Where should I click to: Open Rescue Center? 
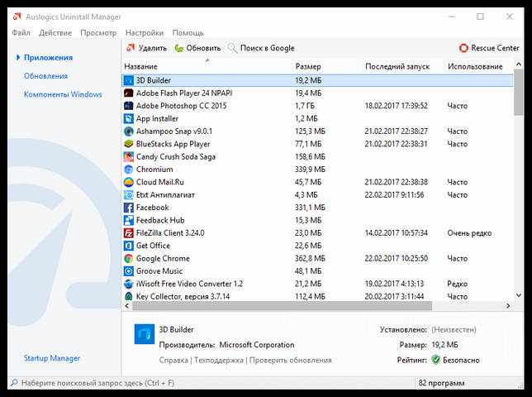pyautogui.click(x=489, y=48)
